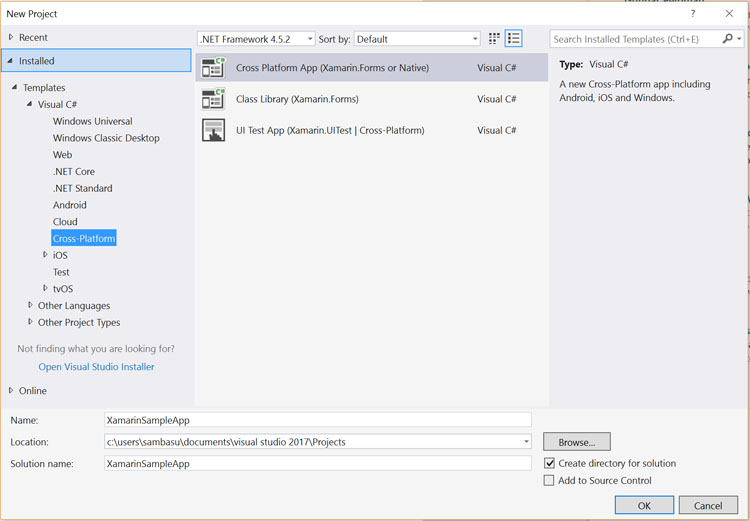Select the tvOS category label
Image resolution: width=750 pixels, height=521 pixels.
[63, 288]
